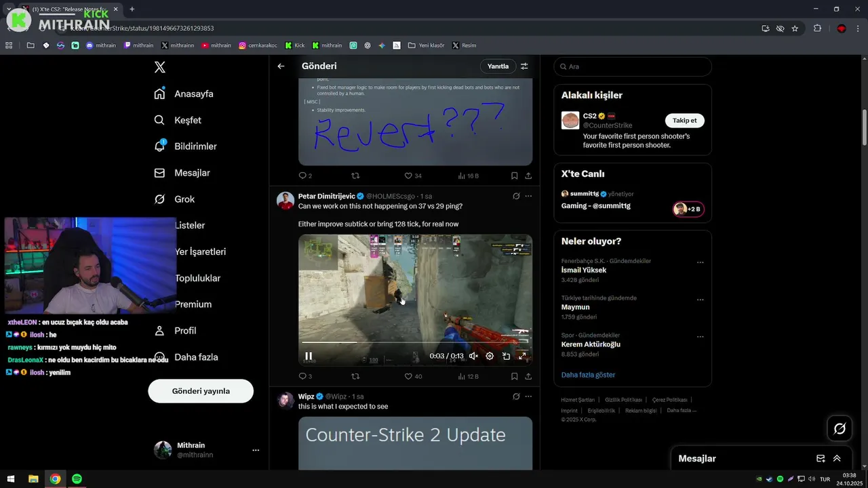This screenshot has width=868, height=488.
Task: Open File Explorer from taskbar
Action: pos(33,479)
